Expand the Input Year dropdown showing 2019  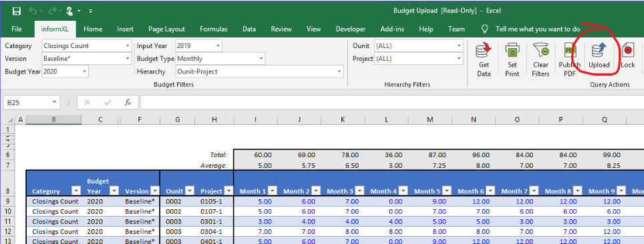tap(218, 46)
